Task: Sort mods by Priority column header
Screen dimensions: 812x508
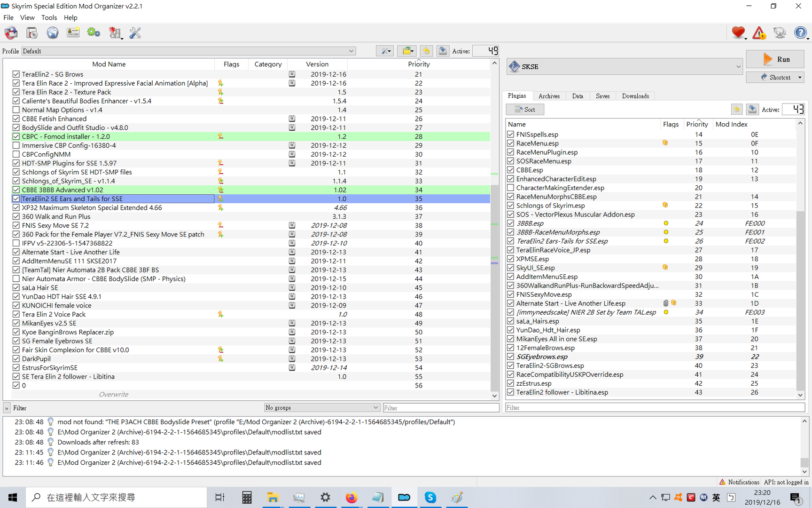Action: coord(419,64)
